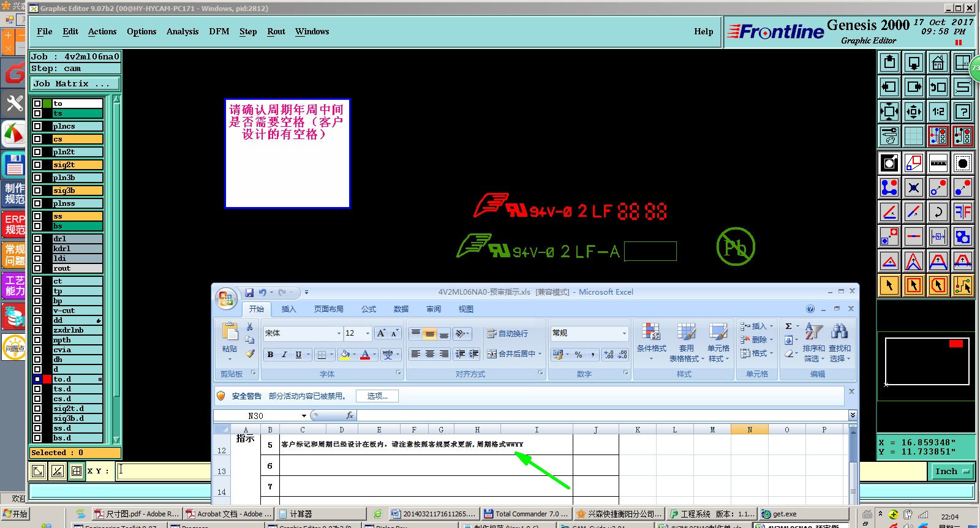The width and height of the screenshot is (980, 528).
Task: Toggle the checkbox for layer to
Action: 37,104
